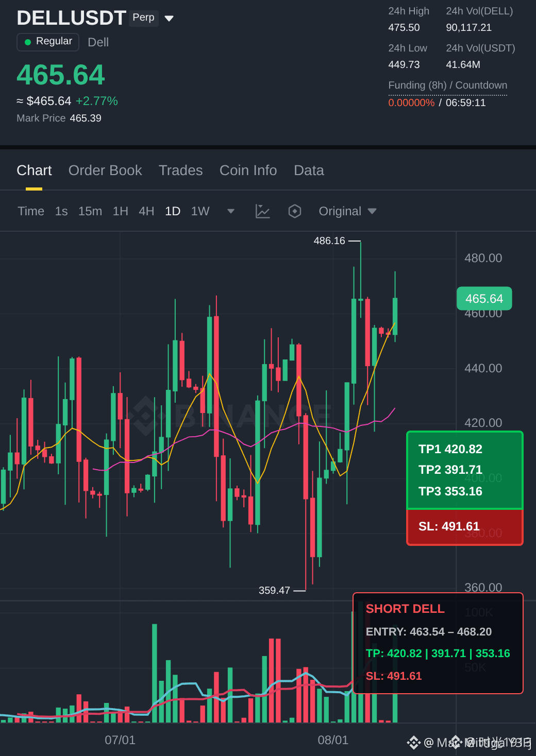Tap the large 465.64 last price
Screen dimensions: 536x756
point(61,75)
